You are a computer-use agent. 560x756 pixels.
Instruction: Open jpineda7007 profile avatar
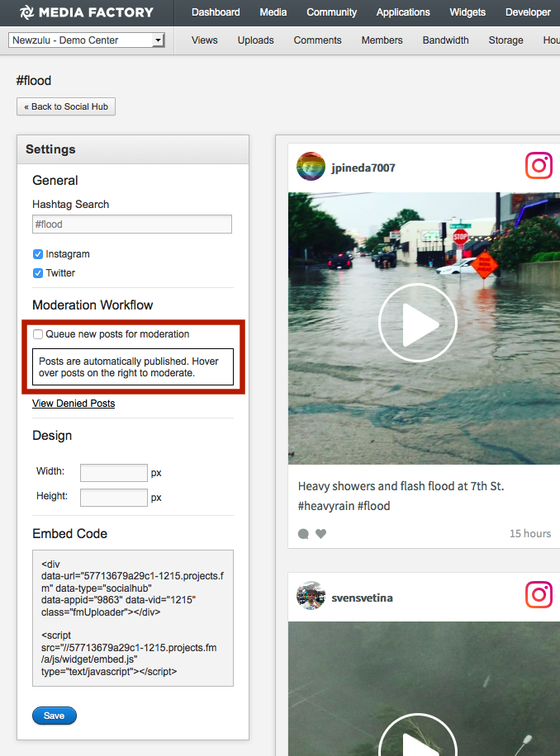[311, 167]
